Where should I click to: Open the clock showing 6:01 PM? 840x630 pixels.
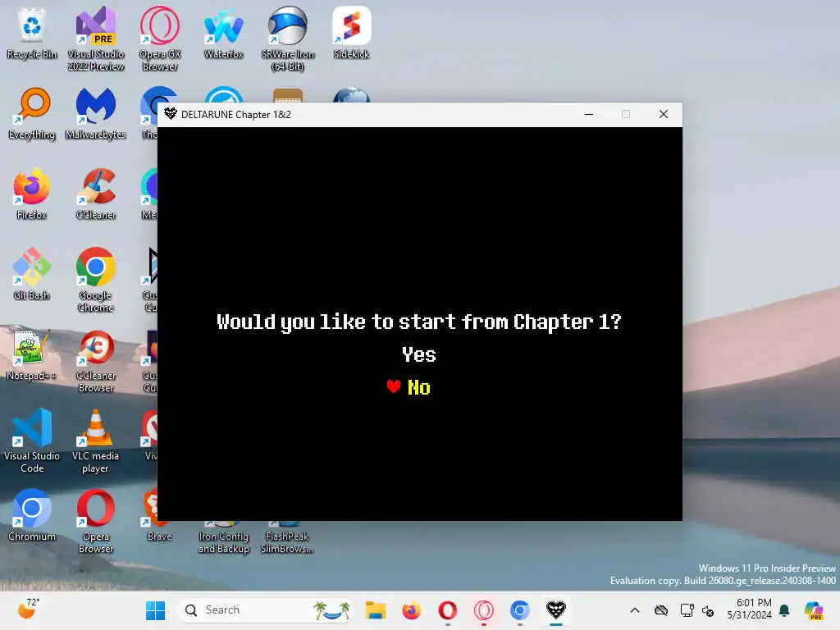(x=749, y=609)
